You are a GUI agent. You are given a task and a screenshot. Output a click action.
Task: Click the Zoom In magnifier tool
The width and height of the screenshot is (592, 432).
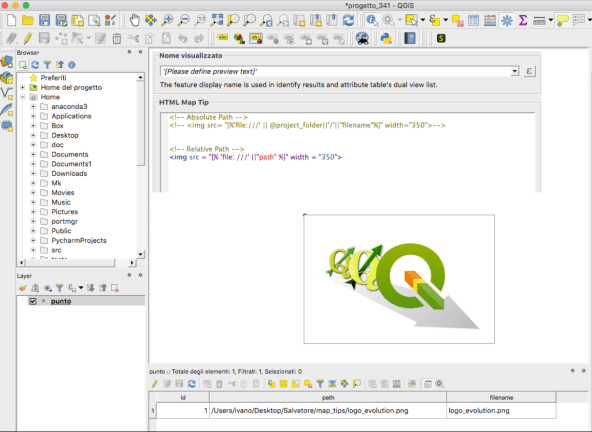167,20
